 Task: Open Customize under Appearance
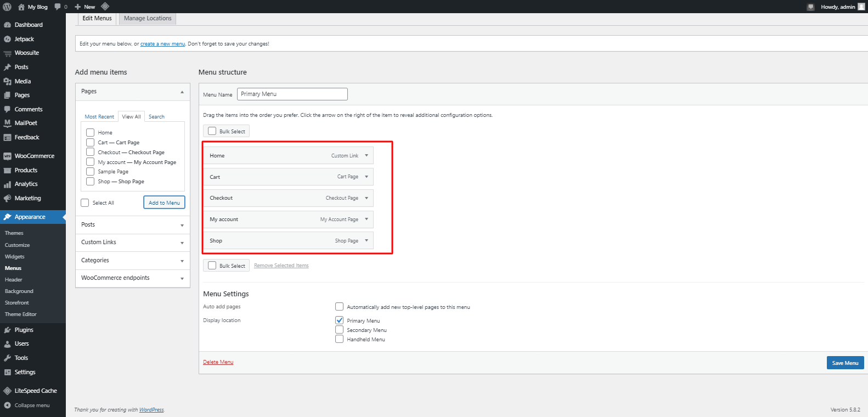click(x=18, y=245)
